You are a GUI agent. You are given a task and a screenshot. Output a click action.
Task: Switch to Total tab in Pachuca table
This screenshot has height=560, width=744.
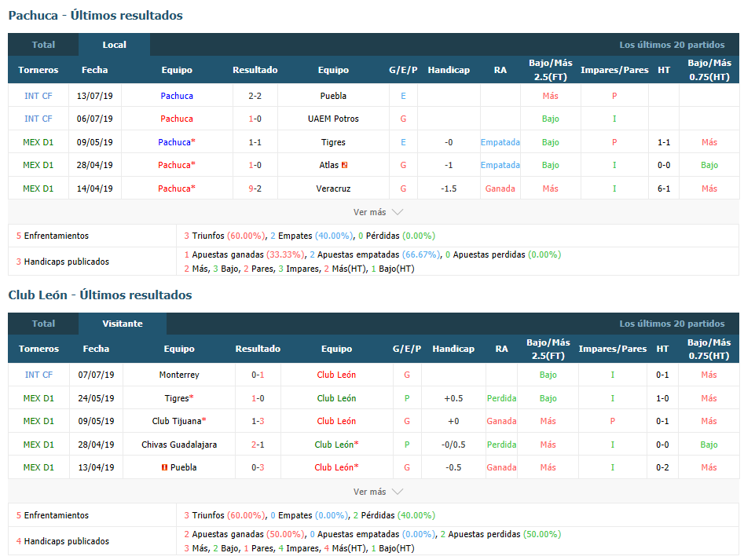43,45
